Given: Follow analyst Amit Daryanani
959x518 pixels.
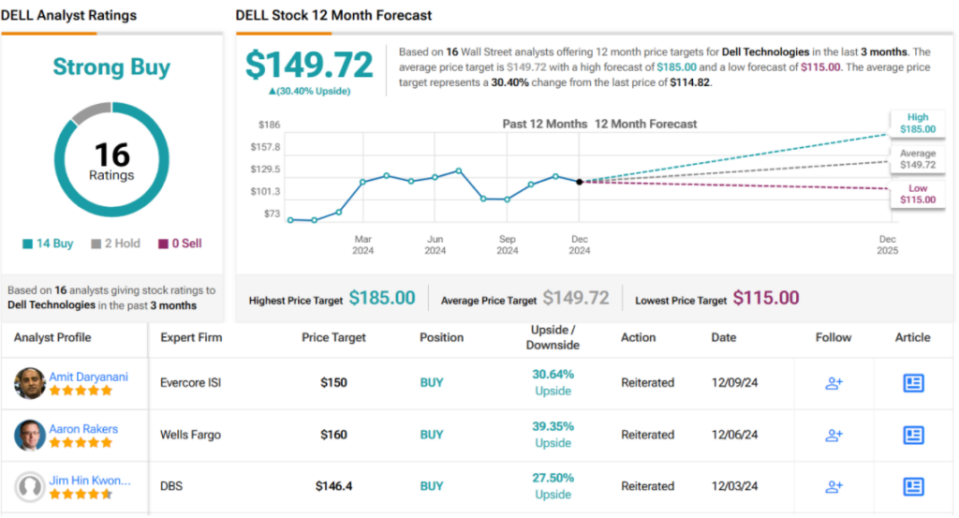Looking at the screenshot, I should coord(834,383).
